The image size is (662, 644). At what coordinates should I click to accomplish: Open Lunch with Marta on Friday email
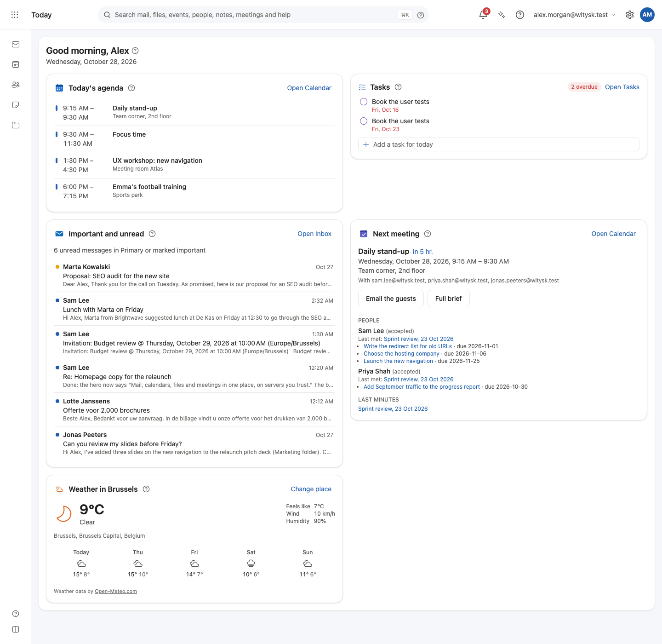tap(194, 309)
